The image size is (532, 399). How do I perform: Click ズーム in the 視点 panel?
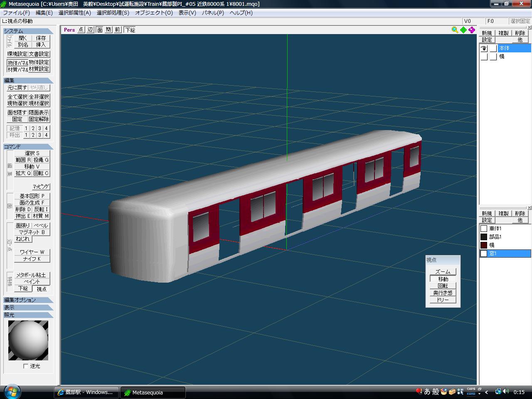(x=443, y=272)
